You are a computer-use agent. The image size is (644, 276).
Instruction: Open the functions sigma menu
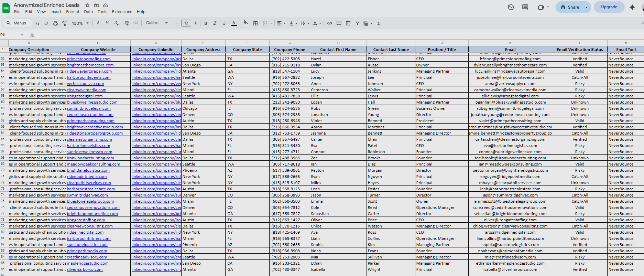click(379, 23)
